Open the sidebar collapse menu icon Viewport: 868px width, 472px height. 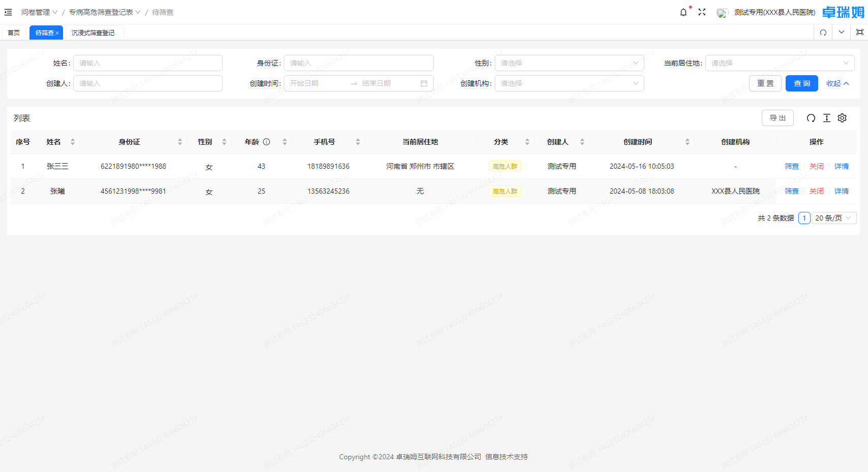click(x=8, y=12)
